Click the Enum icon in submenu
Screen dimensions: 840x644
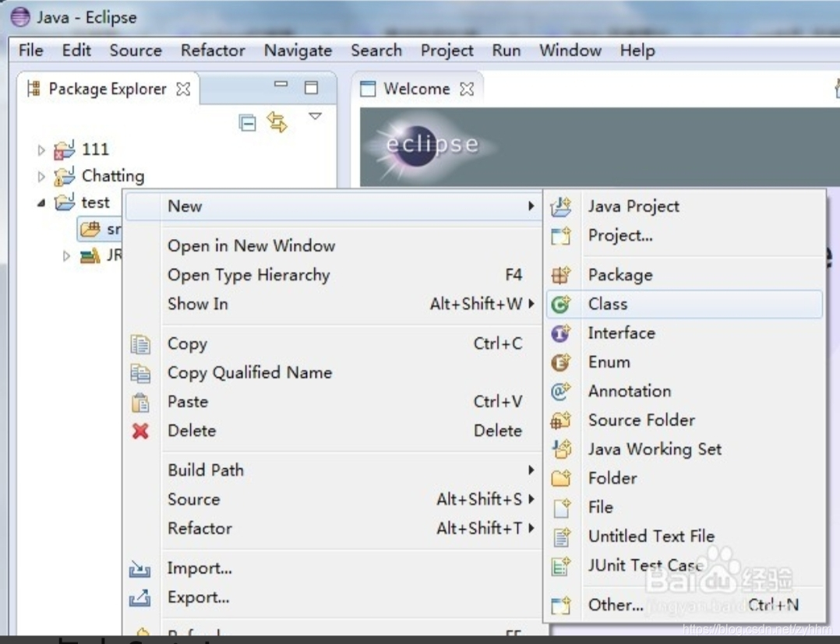coord(561,362)
